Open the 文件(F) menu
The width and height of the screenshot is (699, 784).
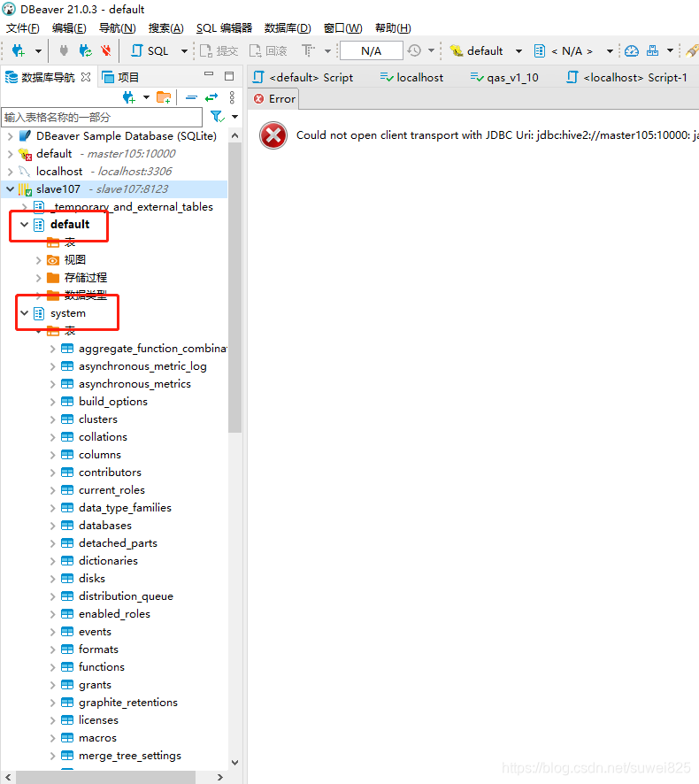(22, 28)
